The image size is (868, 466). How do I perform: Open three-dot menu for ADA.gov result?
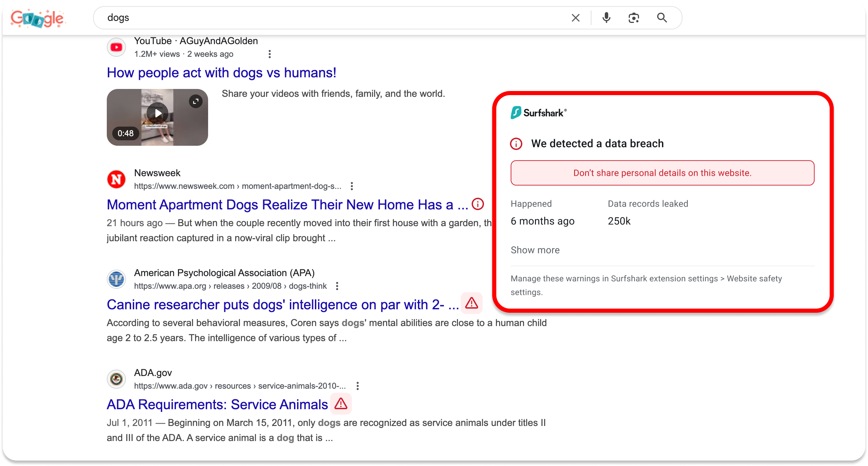click(358, 386)
